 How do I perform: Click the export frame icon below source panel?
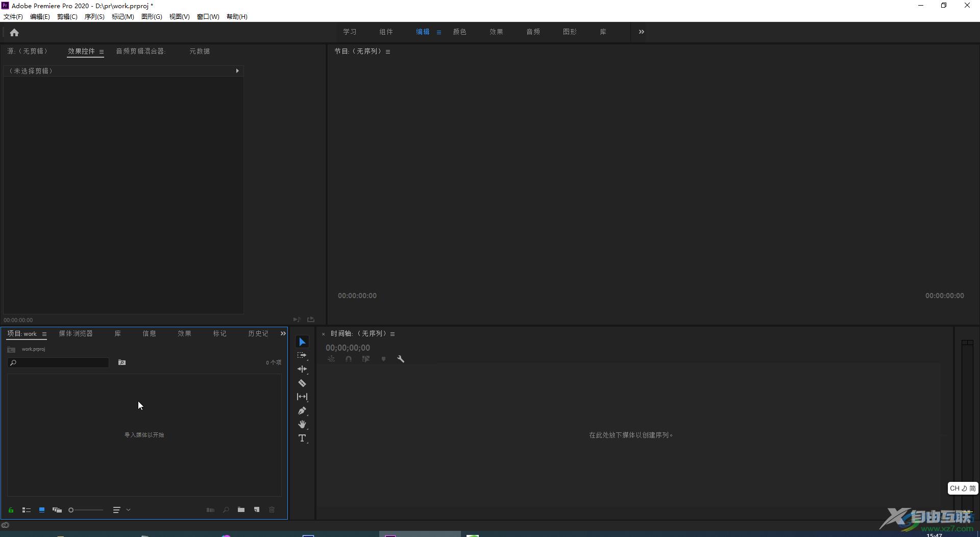[311, 320]
